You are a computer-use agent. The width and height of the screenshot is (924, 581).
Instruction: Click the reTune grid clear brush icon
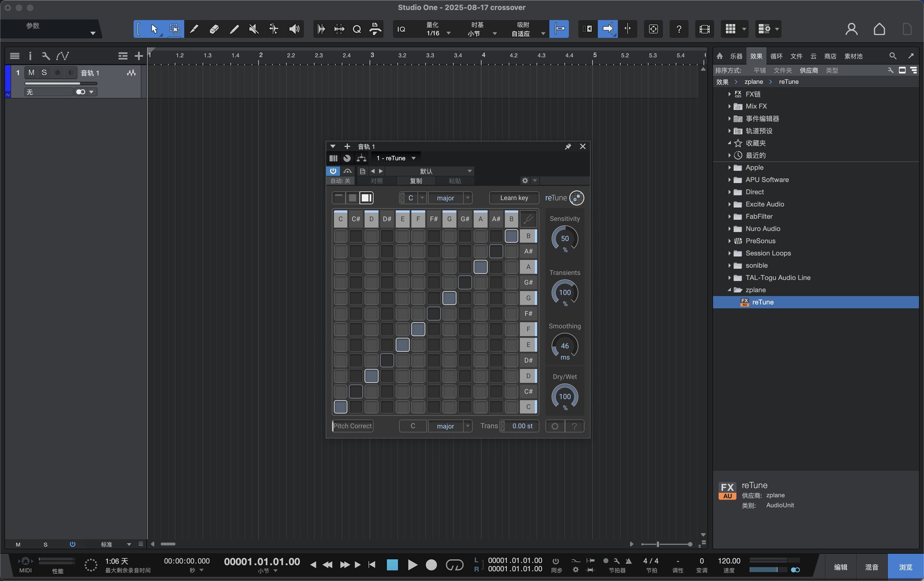tap(528, 219)
